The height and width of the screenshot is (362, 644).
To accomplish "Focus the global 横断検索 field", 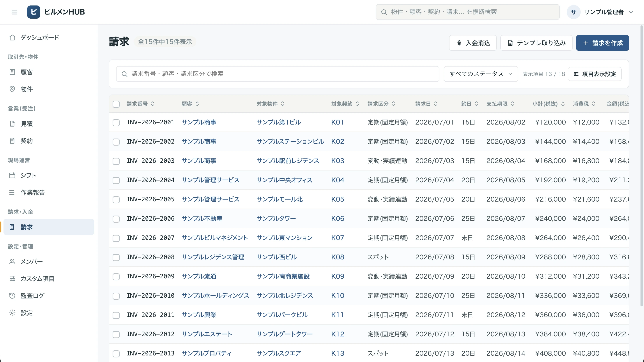I will (467, 12).
